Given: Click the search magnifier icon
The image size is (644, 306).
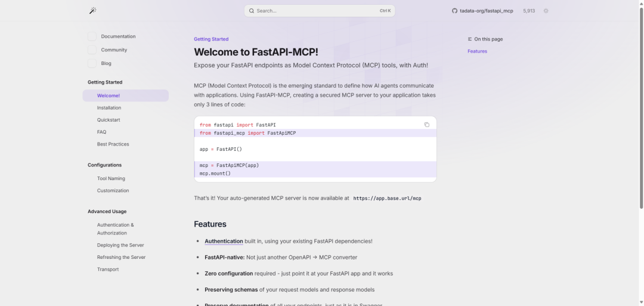Looking at the screenshot, I should click(x=252, y=11).
